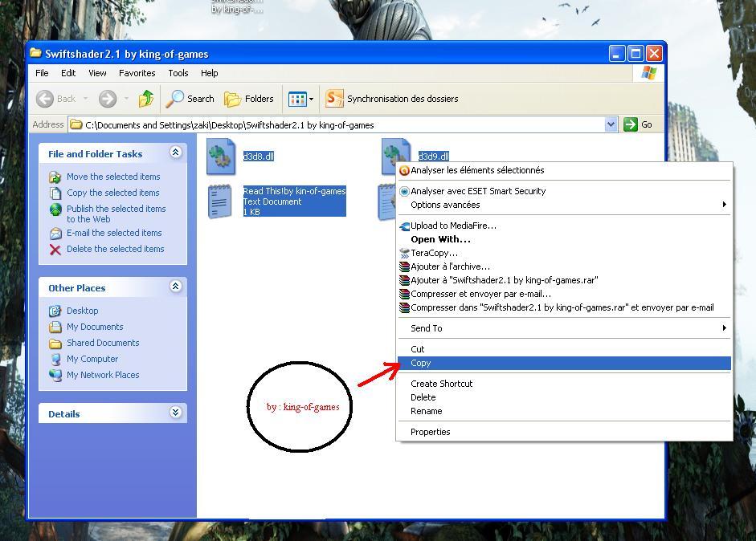
Task: Open Desktop in Other Places
Action: coord(83,311)
